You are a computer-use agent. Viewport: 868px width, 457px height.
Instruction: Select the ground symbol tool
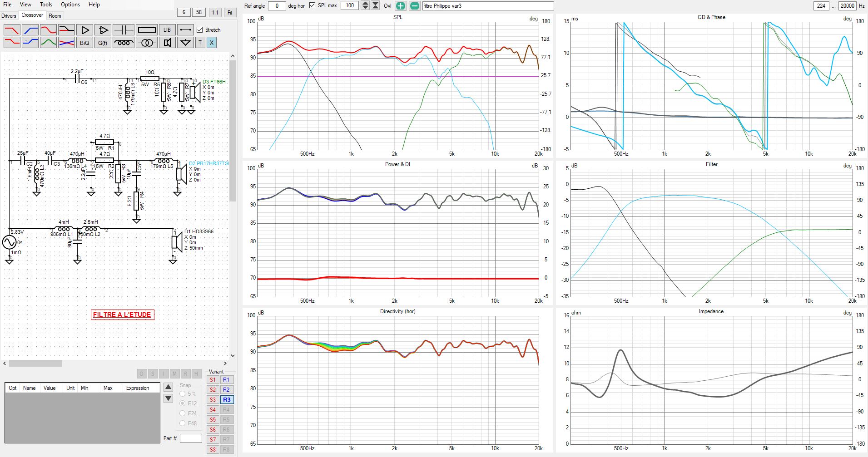(185, 43)
